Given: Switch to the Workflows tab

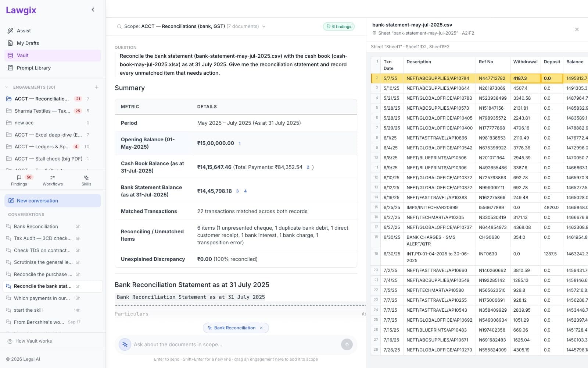Looking at the screenshot, I should click(53, 180).
